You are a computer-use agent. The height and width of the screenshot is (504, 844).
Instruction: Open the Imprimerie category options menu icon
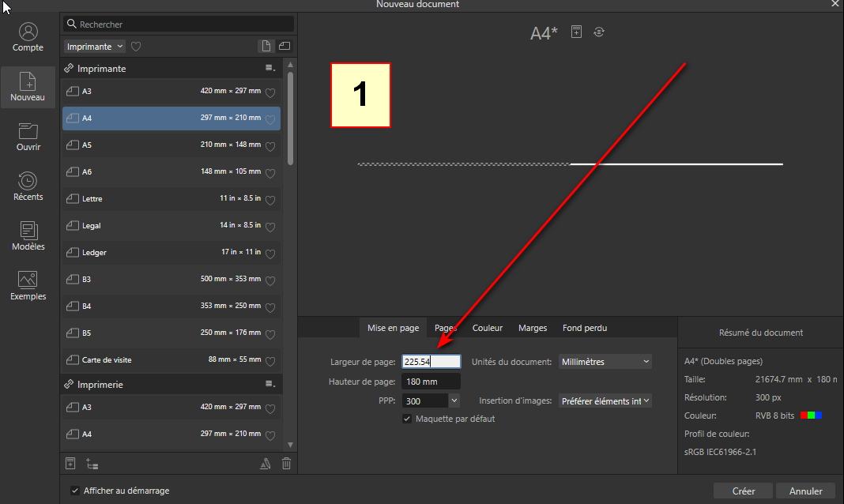(270, 384)
